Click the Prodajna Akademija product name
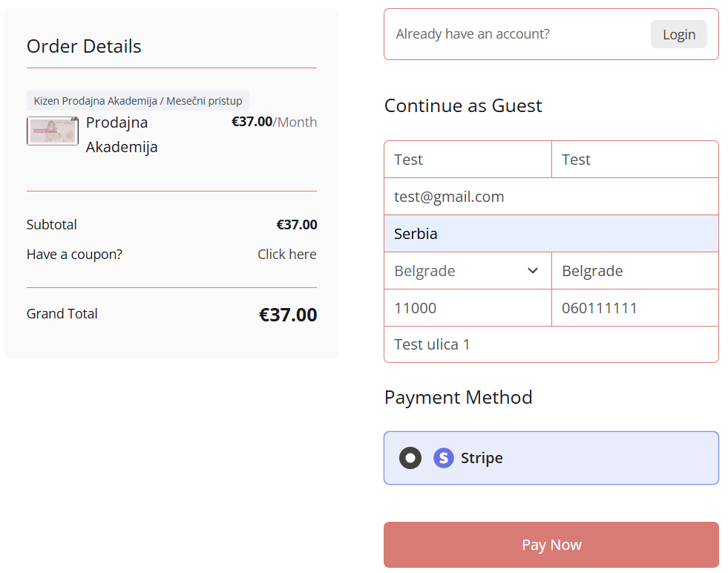This screenshot has width=728, height=573. pyautogui.click(x=122, y=134)
